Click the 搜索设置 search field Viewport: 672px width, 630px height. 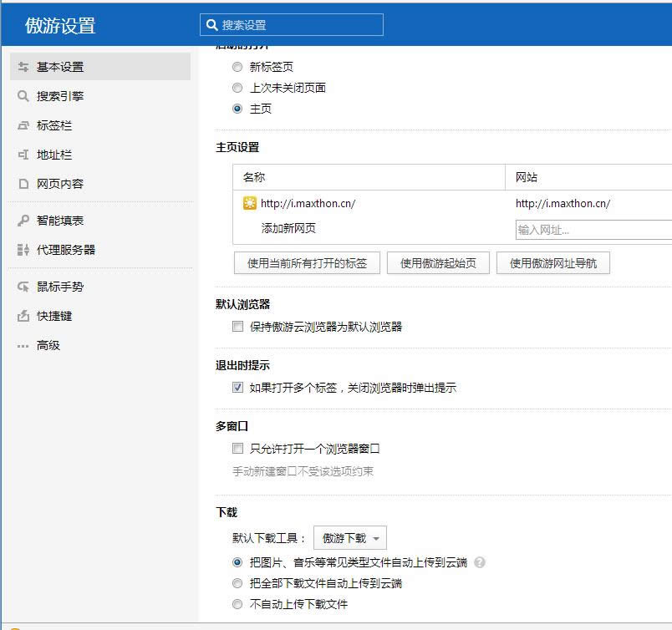292,25
